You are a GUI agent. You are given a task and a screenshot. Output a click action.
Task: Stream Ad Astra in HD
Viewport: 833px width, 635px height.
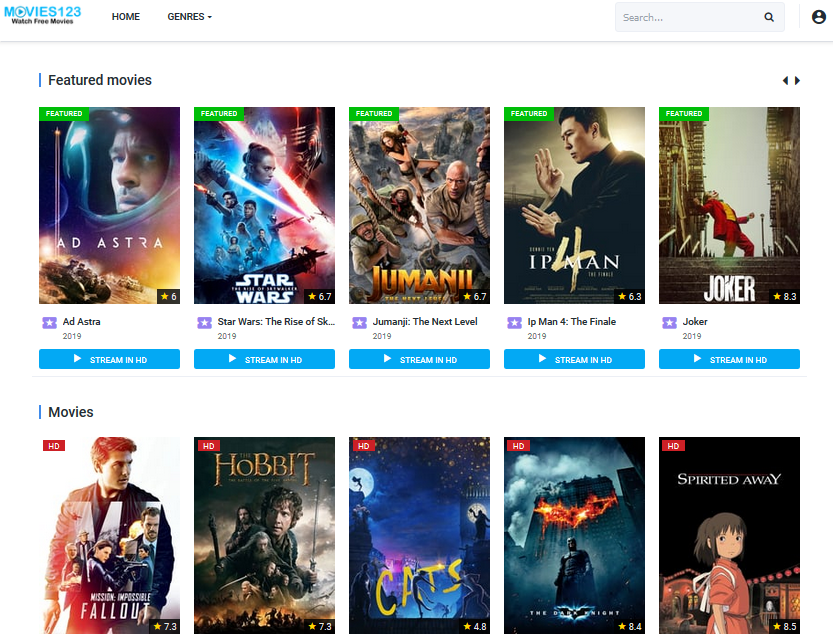pos(109,359)
